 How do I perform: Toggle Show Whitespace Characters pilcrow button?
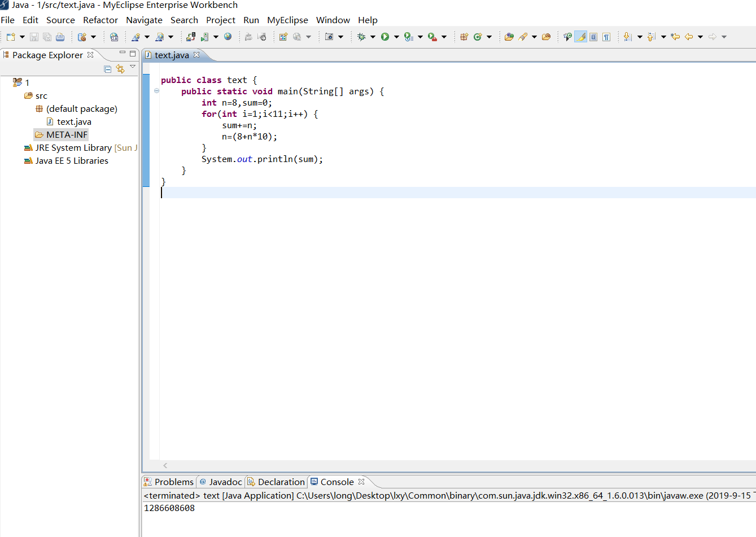[606, 37]
